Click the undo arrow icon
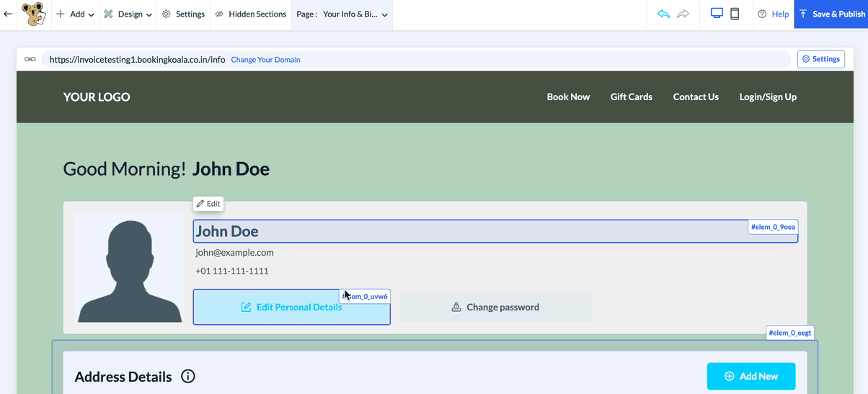 pos(663,14)
